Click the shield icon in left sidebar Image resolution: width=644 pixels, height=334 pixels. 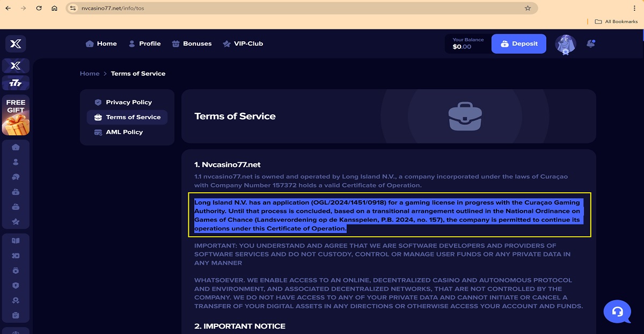16,286
